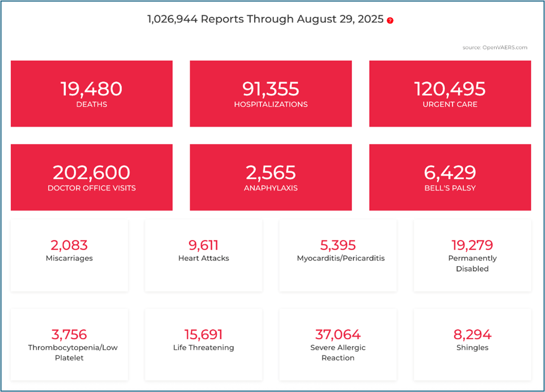Select the 2,565 Anaphylaxis tile
This screenshot has width=545, height=392.
270,177
